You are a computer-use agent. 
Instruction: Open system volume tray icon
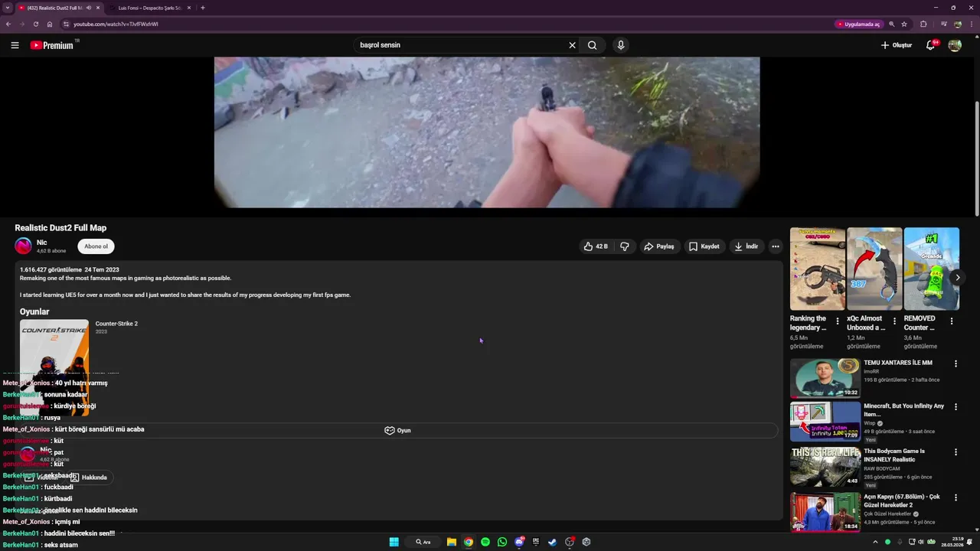[921, 542]
